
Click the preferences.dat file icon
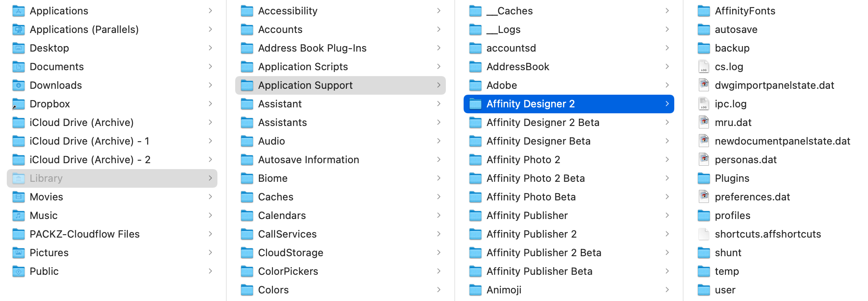coord(704,197)
